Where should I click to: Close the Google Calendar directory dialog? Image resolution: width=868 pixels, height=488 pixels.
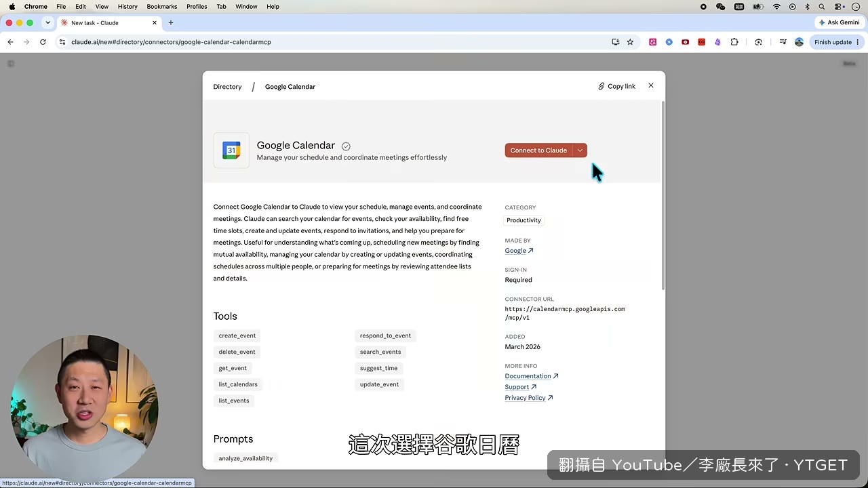pyautogui.click(x=651, y=85)
